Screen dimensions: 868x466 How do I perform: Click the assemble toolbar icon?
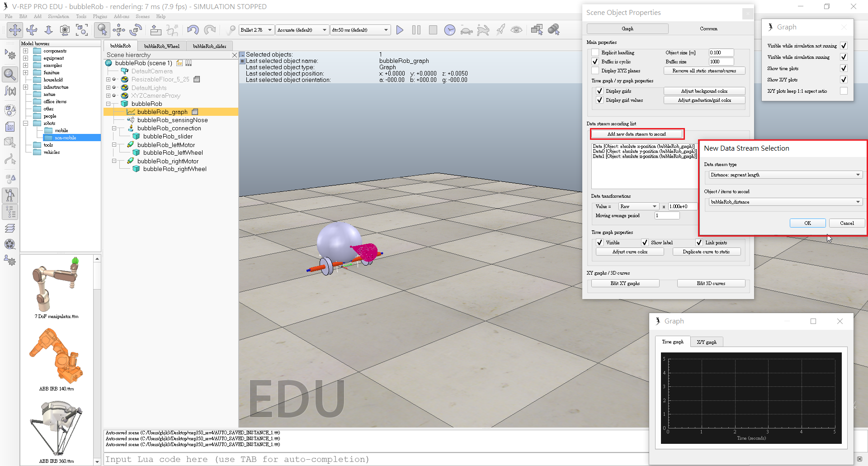(156, 30)
